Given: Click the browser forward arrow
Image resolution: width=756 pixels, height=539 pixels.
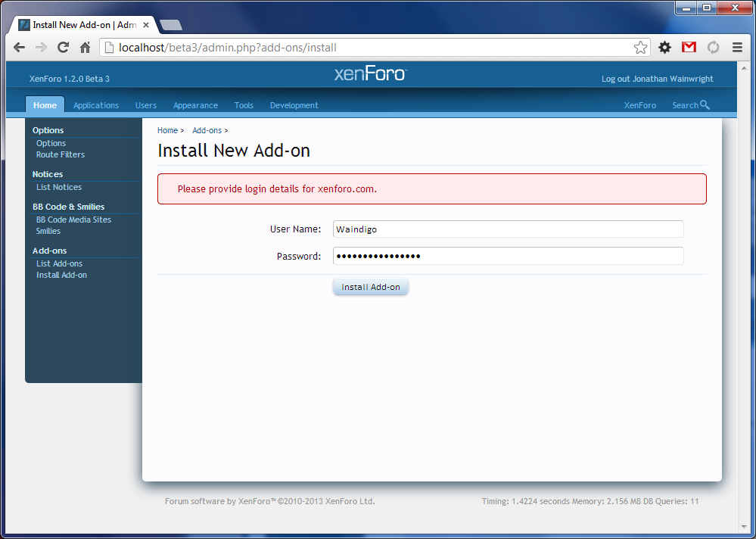Looking at the screenshot, I should (41, 47).
